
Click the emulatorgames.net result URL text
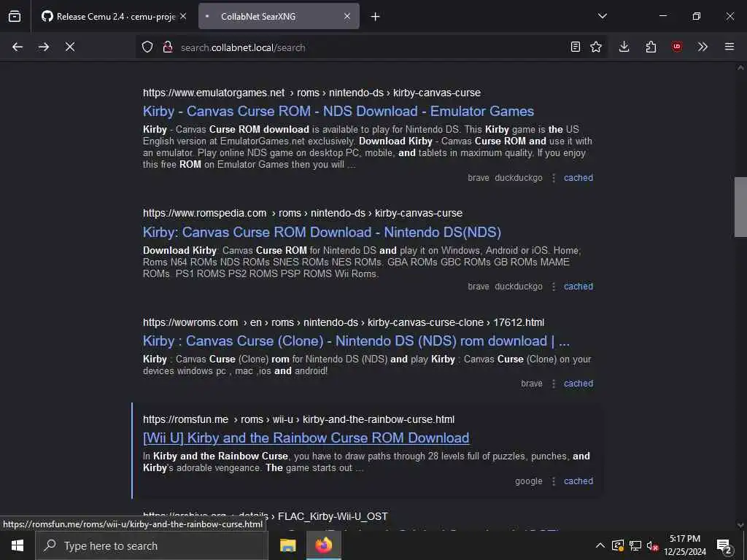311,93
